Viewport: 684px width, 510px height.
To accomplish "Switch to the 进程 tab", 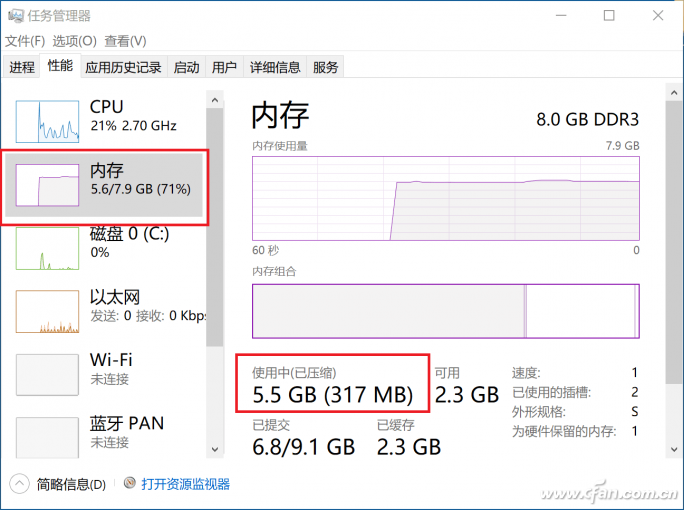I will (x=22, y=67).
